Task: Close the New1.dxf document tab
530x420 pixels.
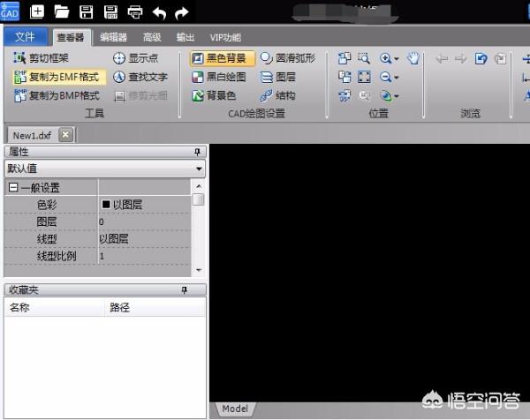Action: click(x=64, y=134)
